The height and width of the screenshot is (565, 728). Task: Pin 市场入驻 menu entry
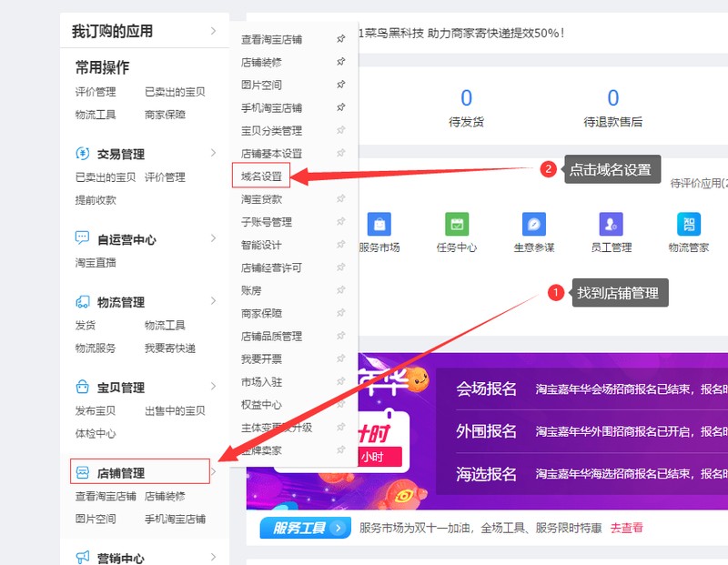point(341,381)
